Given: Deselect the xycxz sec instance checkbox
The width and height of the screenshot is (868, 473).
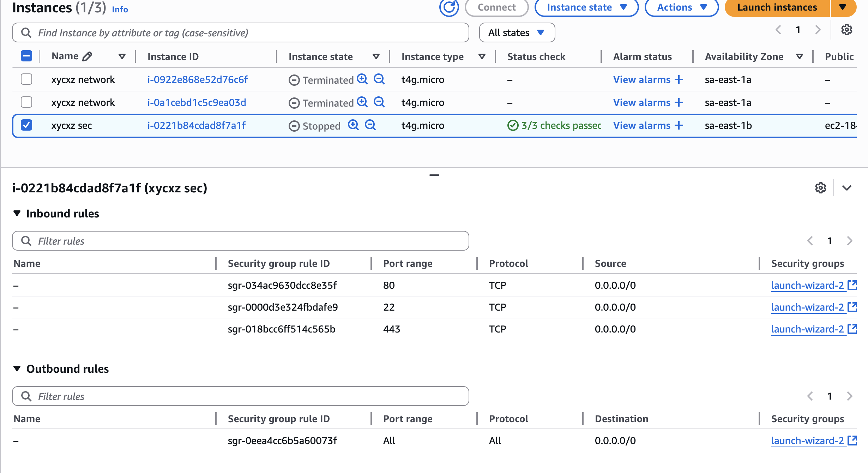Looking at the screenshot, I should pos(27,125).
